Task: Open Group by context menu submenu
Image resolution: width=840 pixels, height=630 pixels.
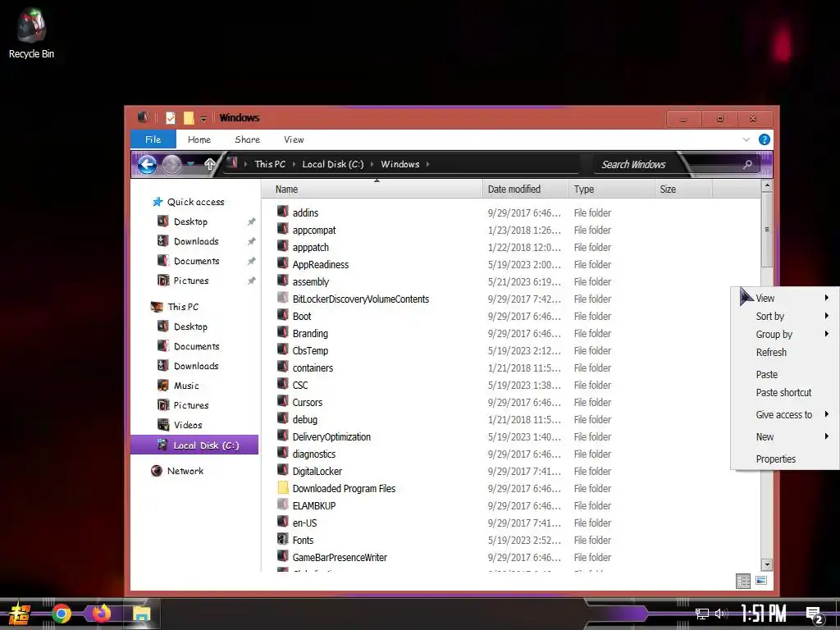Action: pos(784,335)
